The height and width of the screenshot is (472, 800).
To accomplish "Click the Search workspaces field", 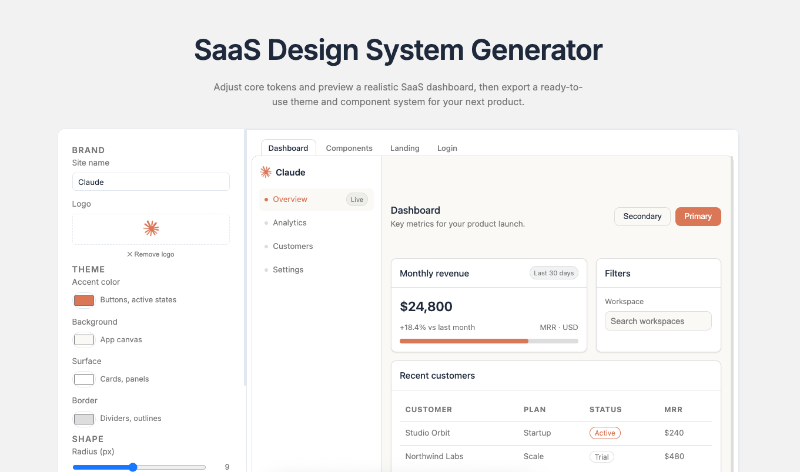I will (658, 321).
